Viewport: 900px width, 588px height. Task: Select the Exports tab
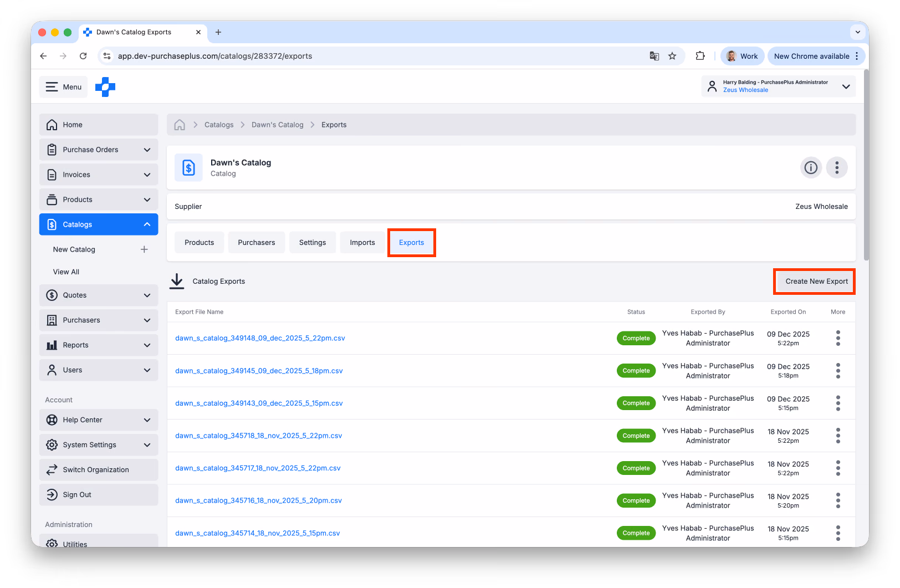point(412,243)
